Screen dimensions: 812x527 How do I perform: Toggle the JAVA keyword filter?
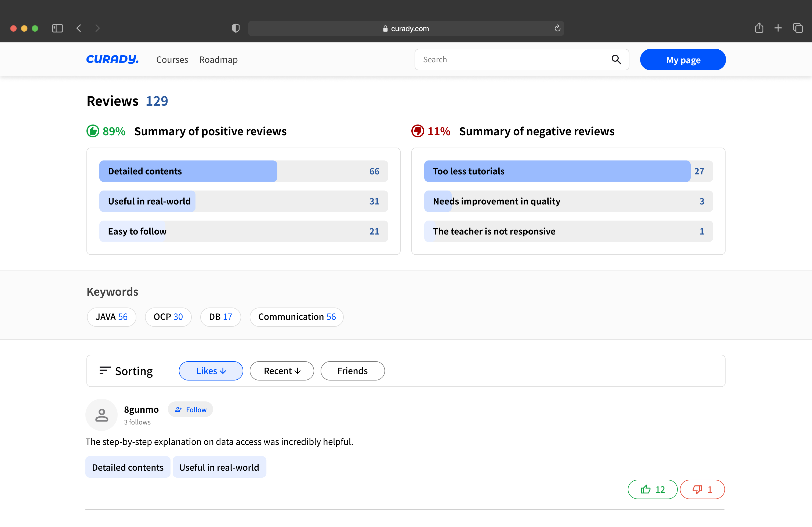(x=111, y=317)
